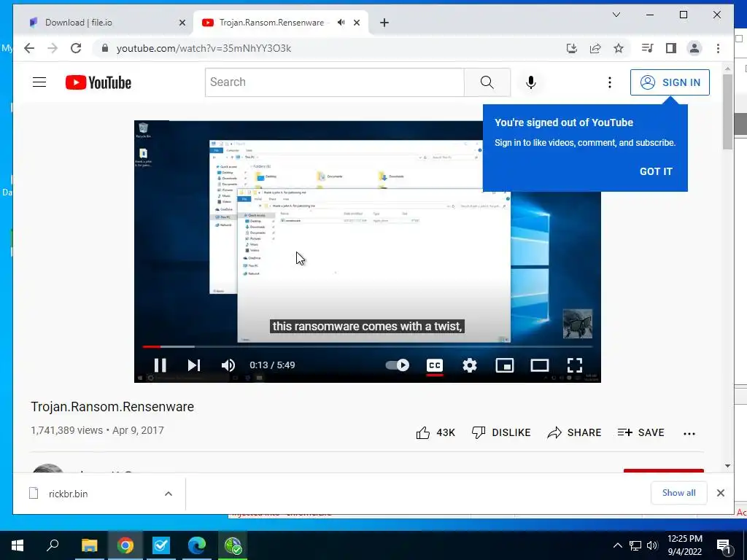Open the media controls toolbar icon
This screenshot has width=747, height=560.
[x=647, y=48]
